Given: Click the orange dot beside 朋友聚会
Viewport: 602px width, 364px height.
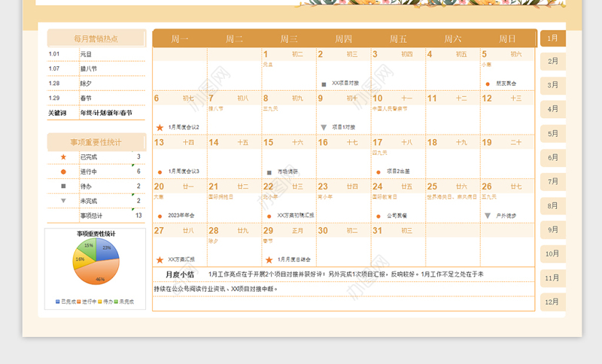Looking at the screenshot, I should [487, 83].
